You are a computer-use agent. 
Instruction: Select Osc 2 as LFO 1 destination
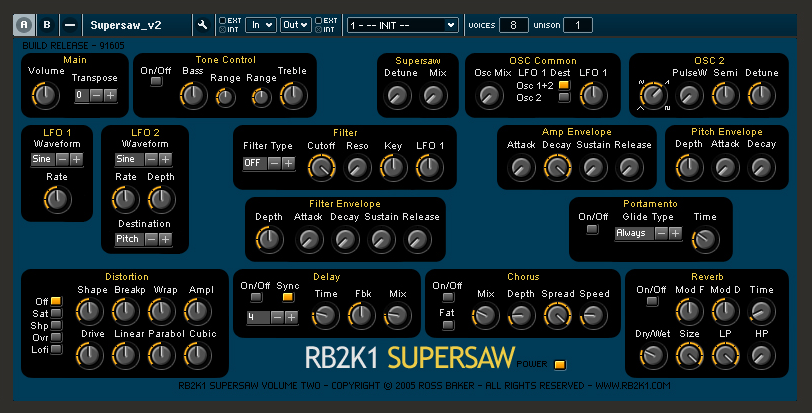coord(564,98)
